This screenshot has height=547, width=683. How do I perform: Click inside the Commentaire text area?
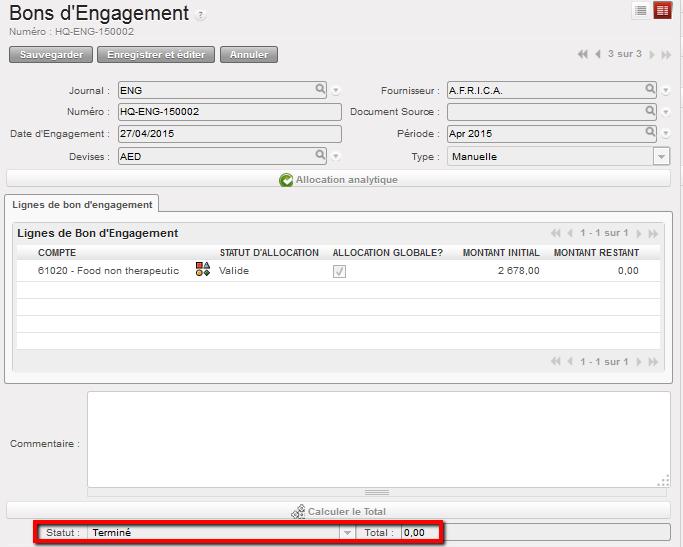(378, 438)
